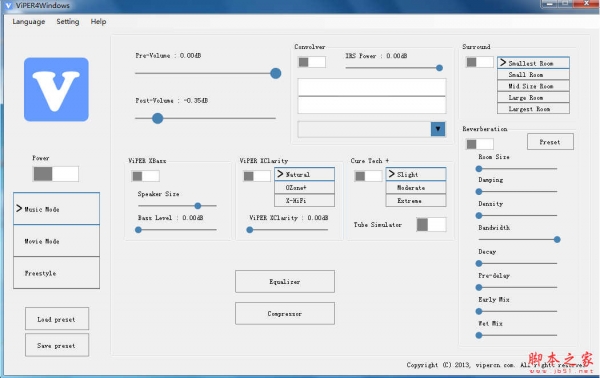Click the ViPER blue V logo

point(56,90)
